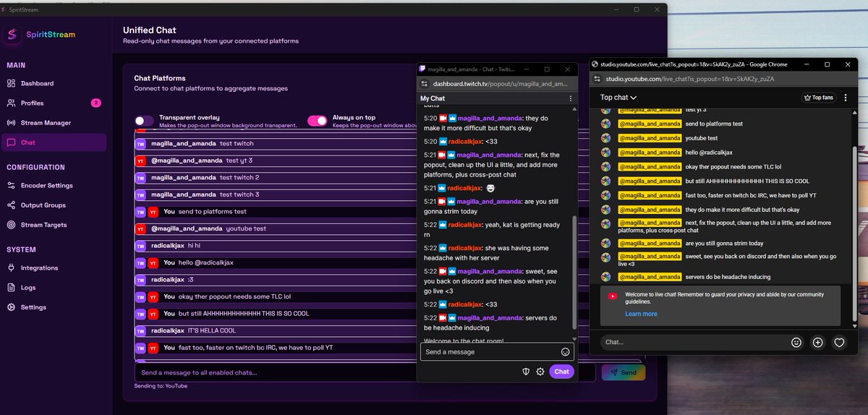Screen dimensions: 868x415
Task: Click the Top fans button
Action: coord(818,98)
